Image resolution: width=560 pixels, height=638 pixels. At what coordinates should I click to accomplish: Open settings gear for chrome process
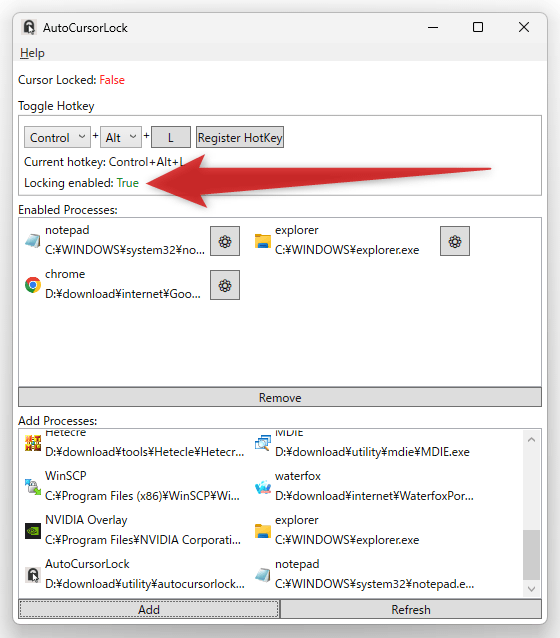(x=225, y=285)
